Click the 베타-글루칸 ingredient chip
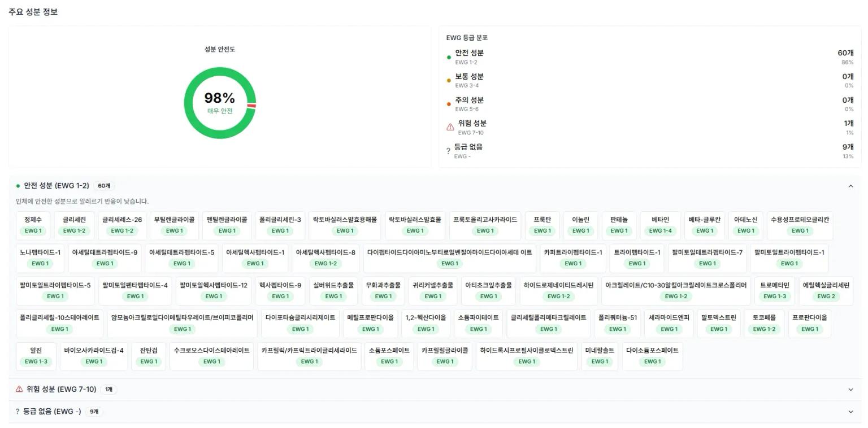Screen dimensions: 868x428 704,225
